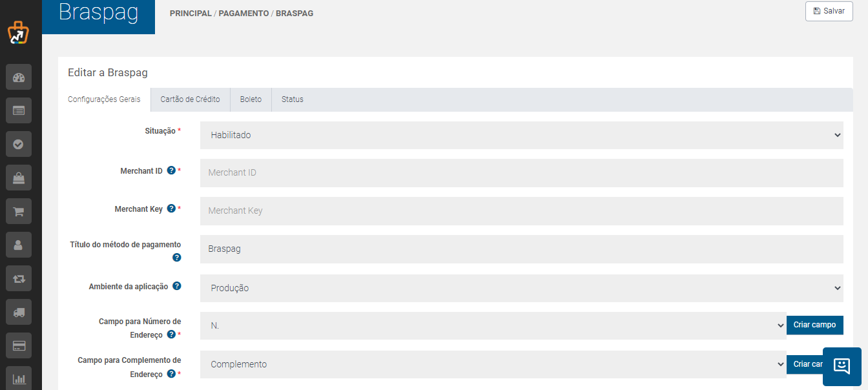Open the dashboard gauge sidebar icon
Screen dimensions: 868x390
[x=19, y=77]
